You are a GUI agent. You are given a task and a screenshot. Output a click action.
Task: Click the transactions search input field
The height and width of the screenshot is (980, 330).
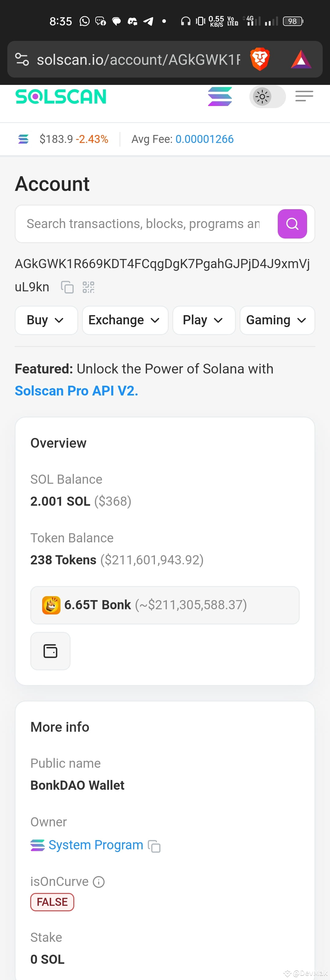point(145,224)
